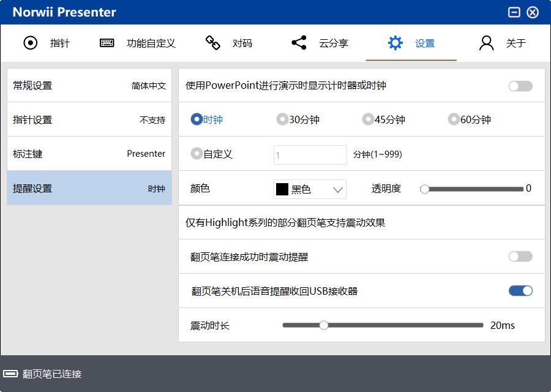
Task: Click the custom minutes input field
Action: (310, 155)
